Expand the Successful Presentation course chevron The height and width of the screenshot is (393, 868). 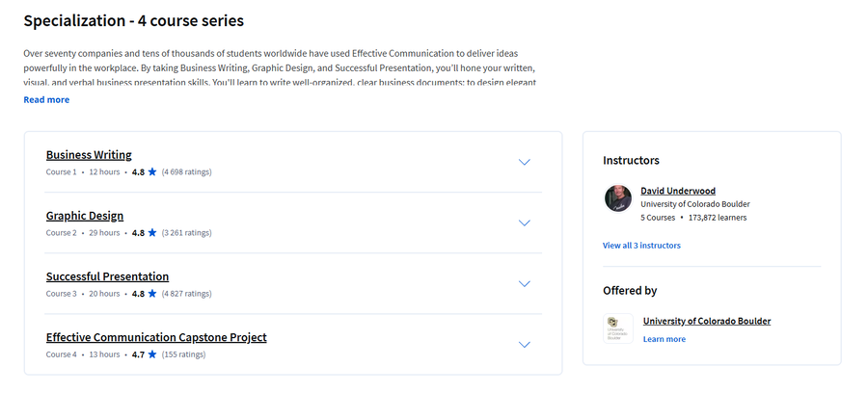pyautogui.click(x=525, y=283)
